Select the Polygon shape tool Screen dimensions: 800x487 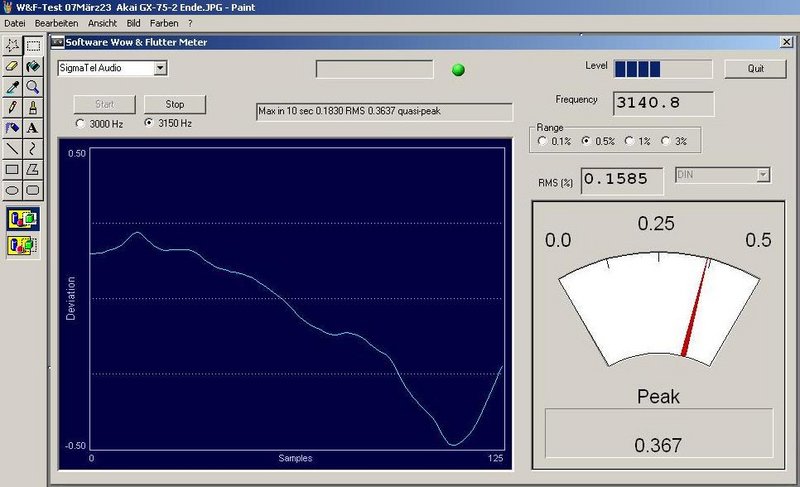pyautogui.click(x=33, y=169)
